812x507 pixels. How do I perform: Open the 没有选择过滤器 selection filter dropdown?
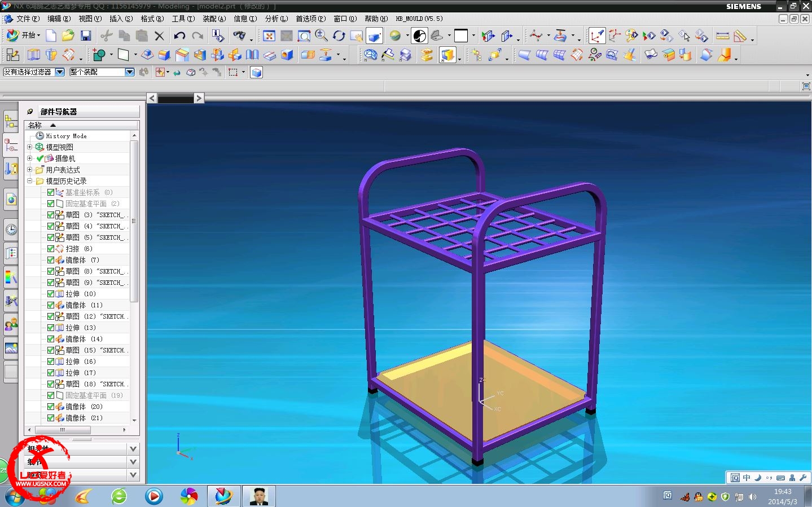[x=60, y=72]
